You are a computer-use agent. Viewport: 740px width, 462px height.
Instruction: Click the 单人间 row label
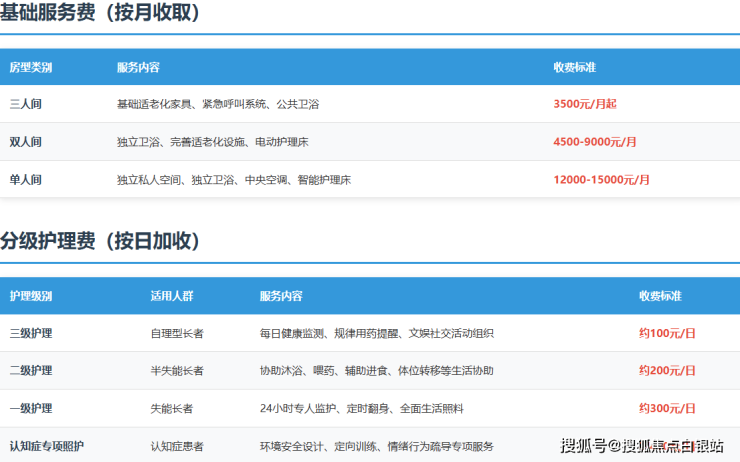[x=25, y=180]
